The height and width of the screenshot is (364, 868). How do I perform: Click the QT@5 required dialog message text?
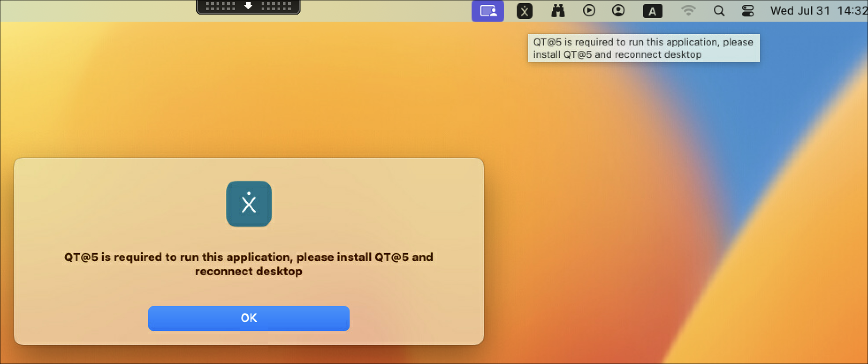click(248, 264)
